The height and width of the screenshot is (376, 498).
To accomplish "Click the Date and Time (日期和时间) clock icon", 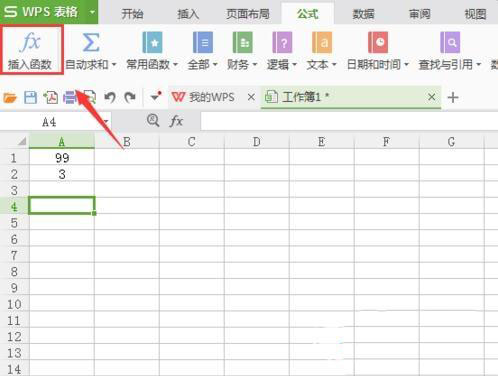I will (x=378, y=42).
